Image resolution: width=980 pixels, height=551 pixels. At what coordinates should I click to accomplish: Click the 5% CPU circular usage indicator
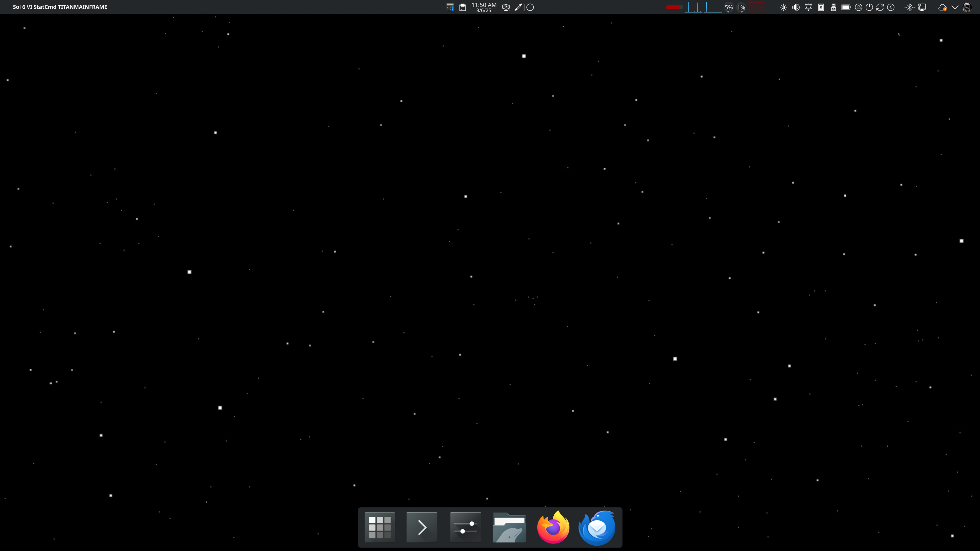[x=729, y=7]
